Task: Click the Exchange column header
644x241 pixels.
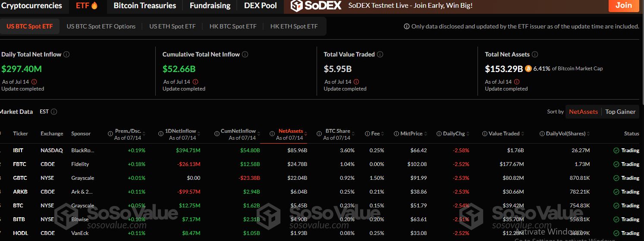Action: click(x=52, y=134)
